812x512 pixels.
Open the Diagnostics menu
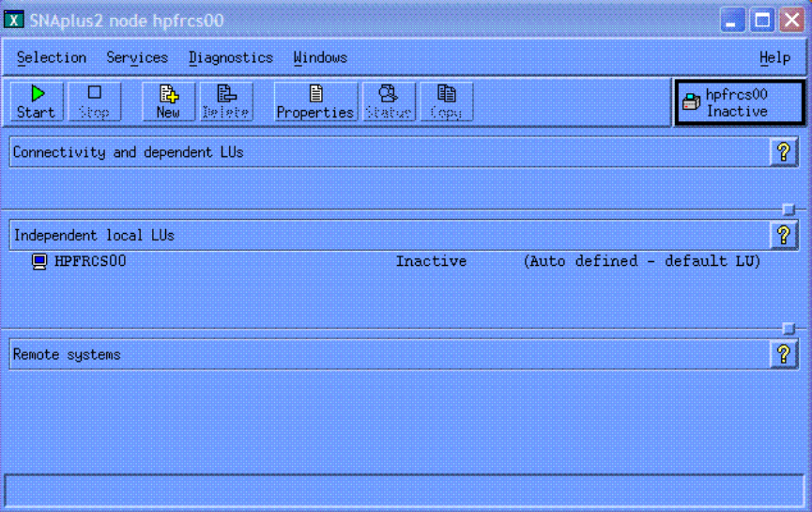click(x=230, y=57)
